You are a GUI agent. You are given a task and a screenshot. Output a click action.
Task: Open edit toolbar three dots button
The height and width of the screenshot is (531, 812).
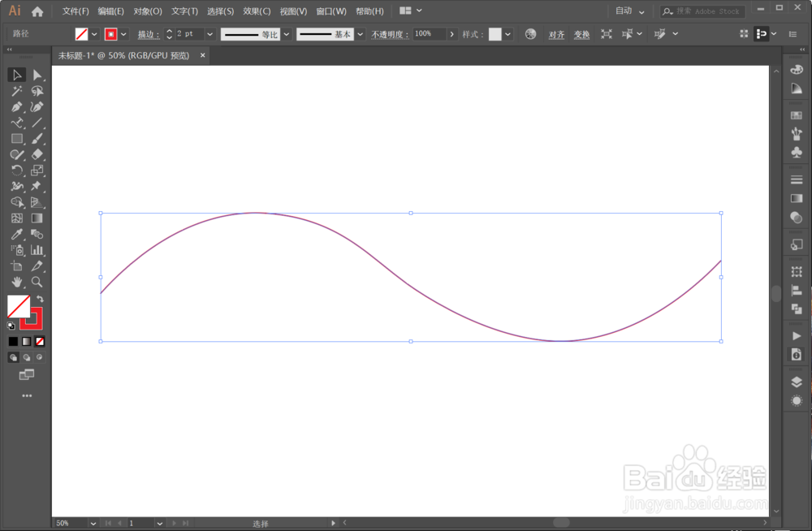pos(27,395)
